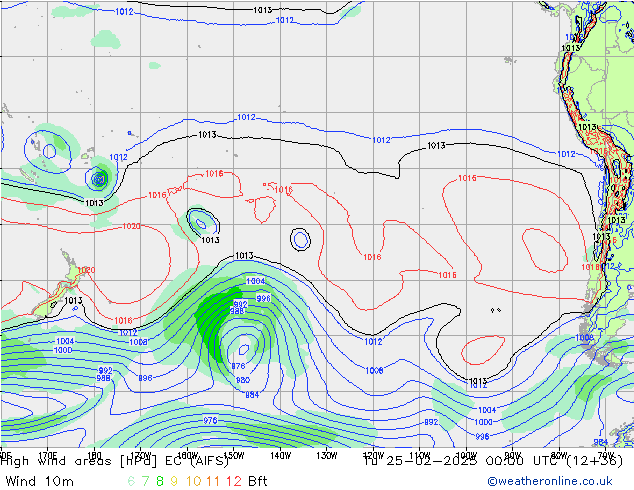The image size is (634, 490).
Task: Click the 110W longitude label
Action: 420,455
